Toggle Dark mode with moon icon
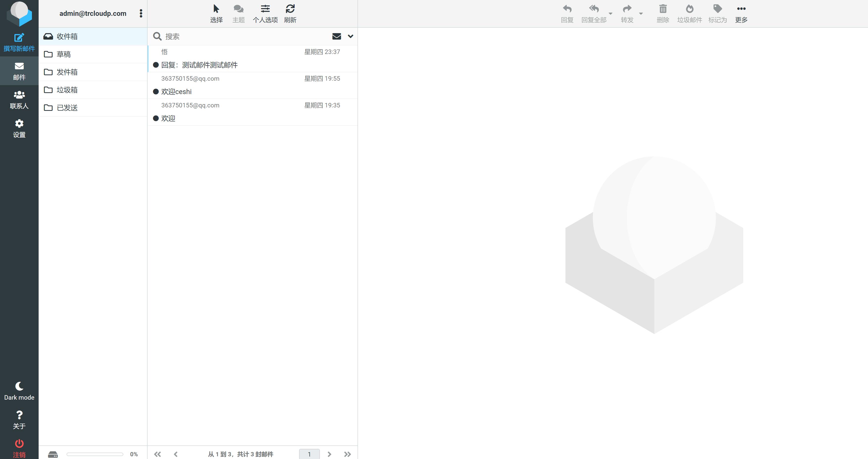This screenshot has width=868, height=459. [x=19, y=386]
